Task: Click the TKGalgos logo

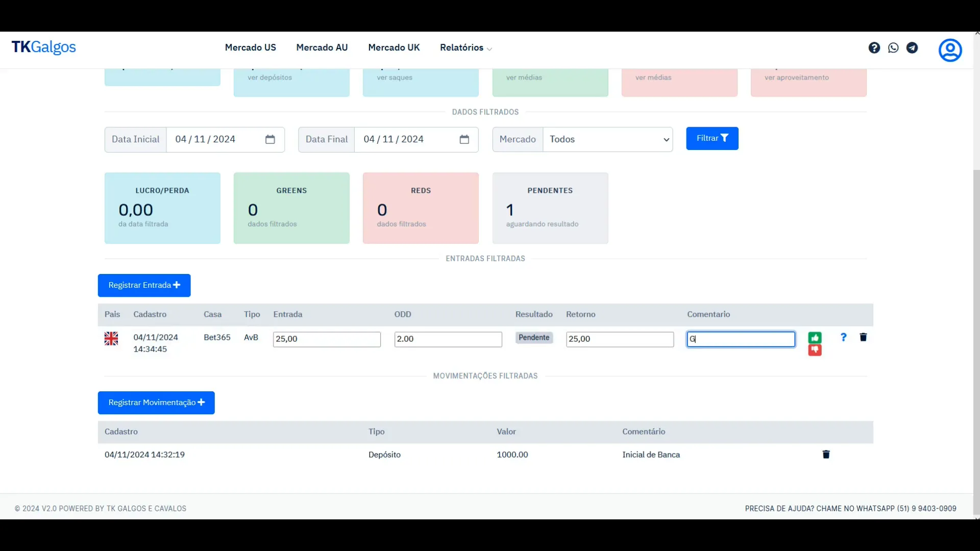Action: (x=44, y=47)
